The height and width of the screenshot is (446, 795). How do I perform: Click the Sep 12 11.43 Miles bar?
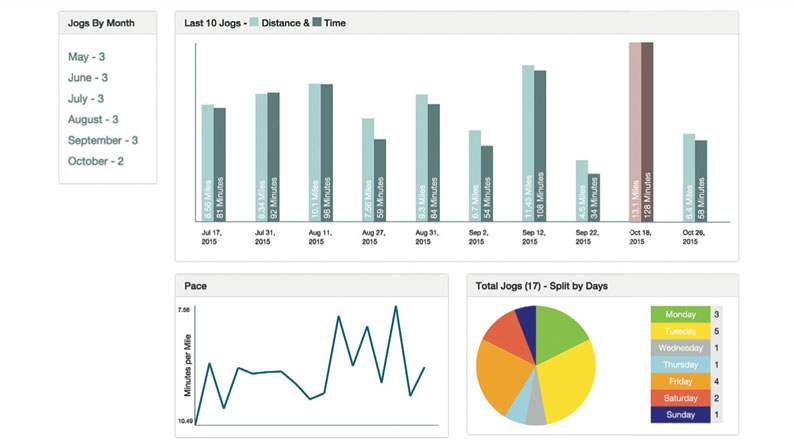(x=528, y=143)
